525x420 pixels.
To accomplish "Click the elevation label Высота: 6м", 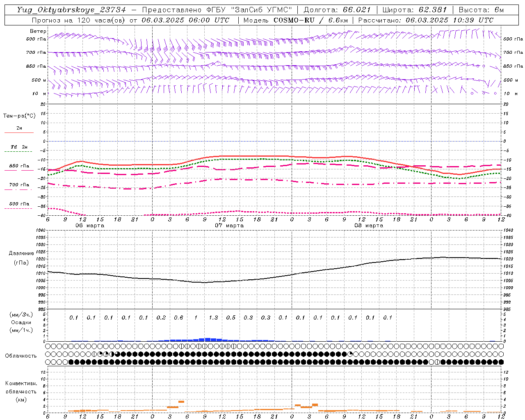I will click(x=481, y=10).
